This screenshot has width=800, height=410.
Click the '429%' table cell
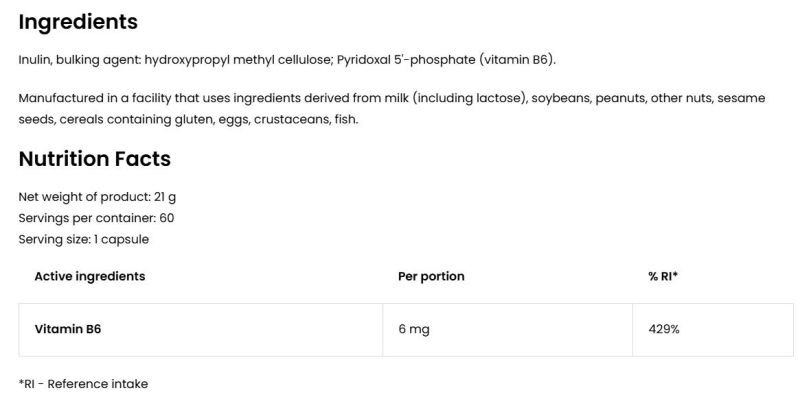click(664, 329)
